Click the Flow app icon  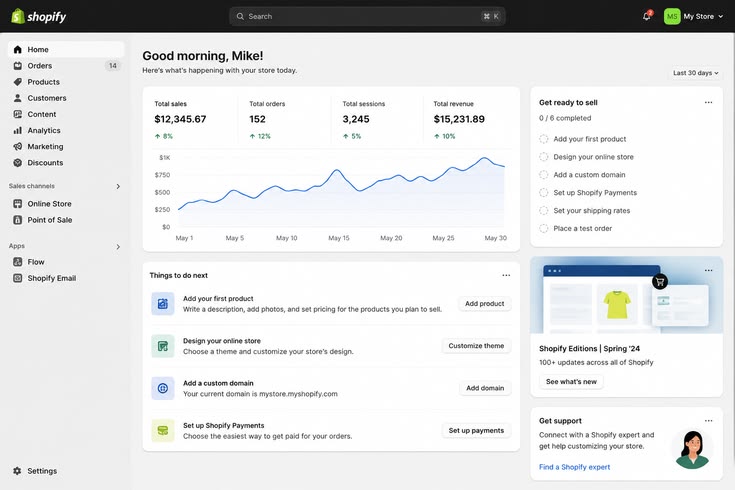[x=18, y=262]
